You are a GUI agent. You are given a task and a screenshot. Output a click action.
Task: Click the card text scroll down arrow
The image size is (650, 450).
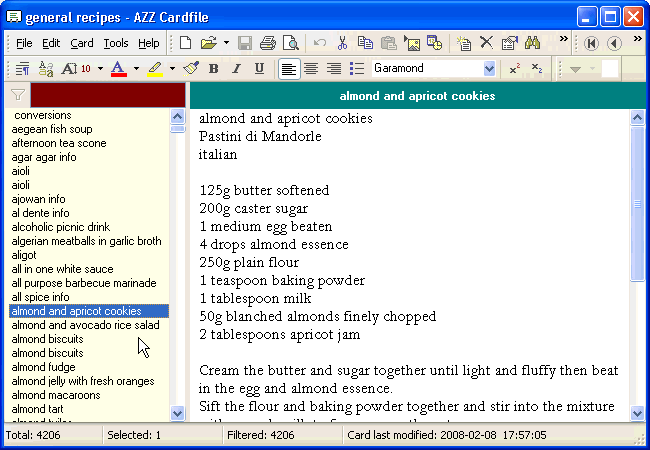[637, 413]
